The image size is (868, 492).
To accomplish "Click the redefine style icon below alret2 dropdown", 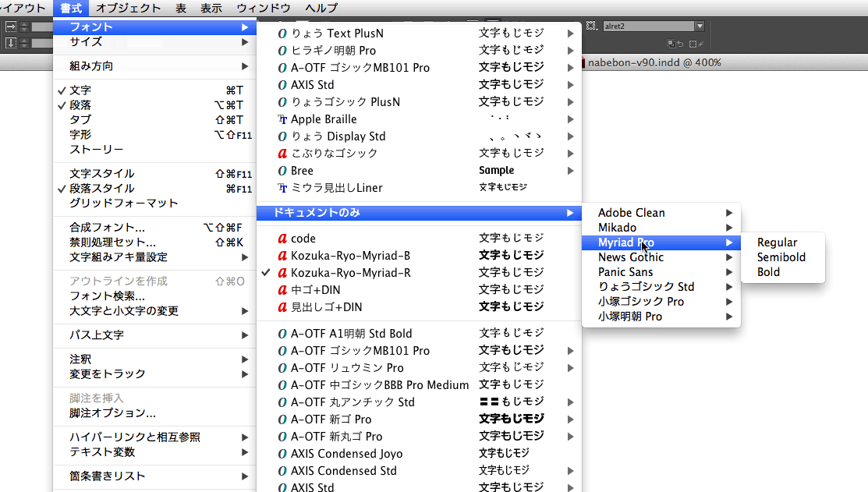I will [696, 44].
